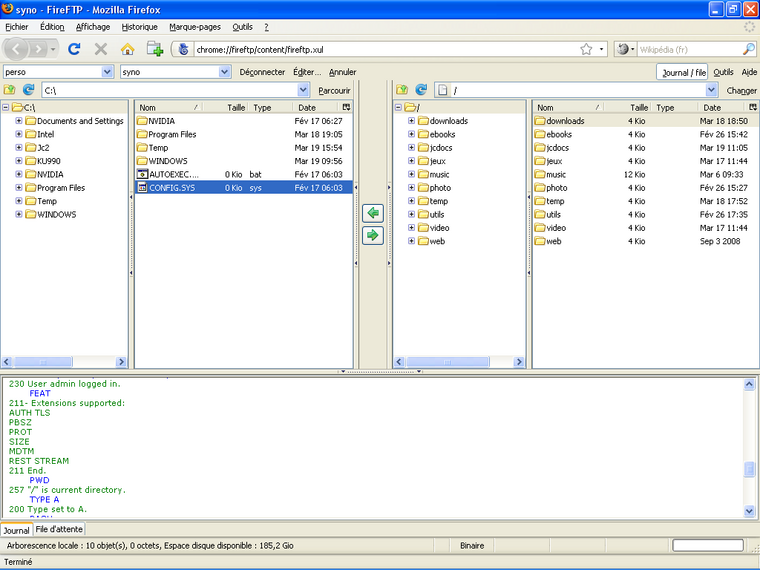Toggle the Journal / file button
This screenshot has height=570, width=760.
click(x=682, y=72)
